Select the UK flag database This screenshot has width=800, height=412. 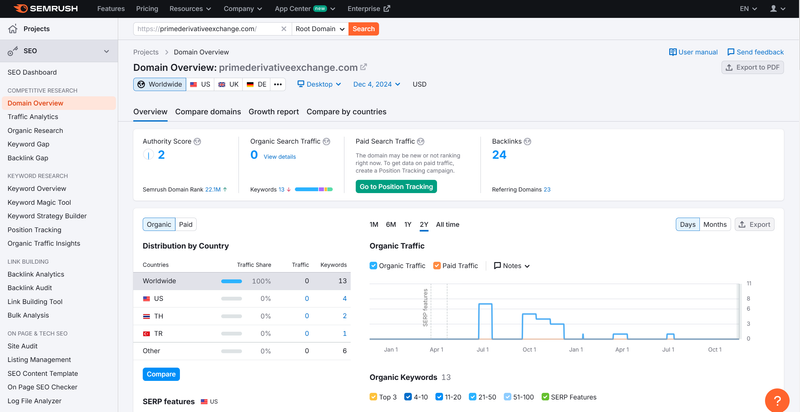coord(228,85)
